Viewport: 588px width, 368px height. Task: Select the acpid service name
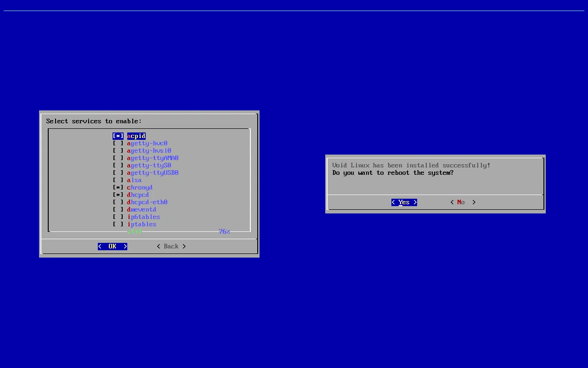pyautogui.click(x=136, y=136)
